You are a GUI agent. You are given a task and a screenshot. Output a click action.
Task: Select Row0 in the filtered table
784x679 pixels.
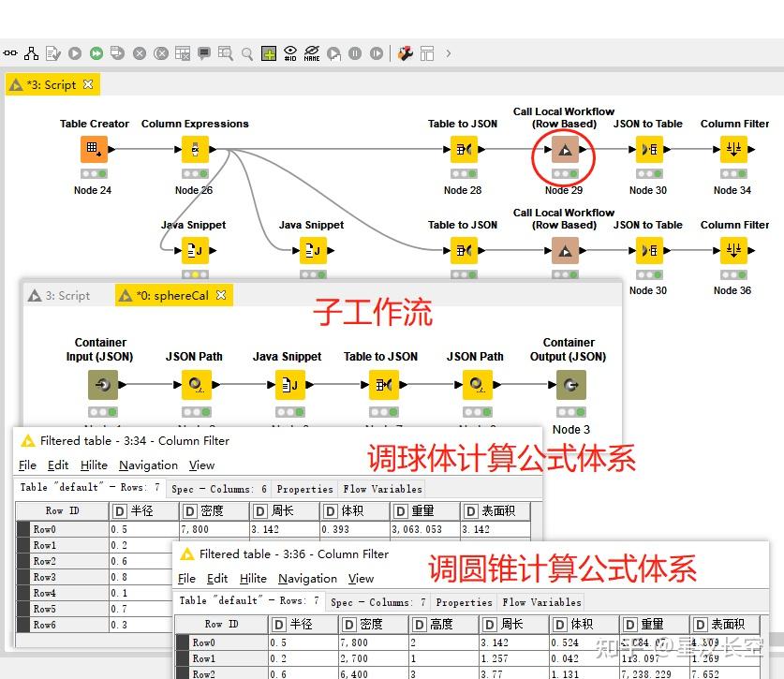tap(46, 527)
